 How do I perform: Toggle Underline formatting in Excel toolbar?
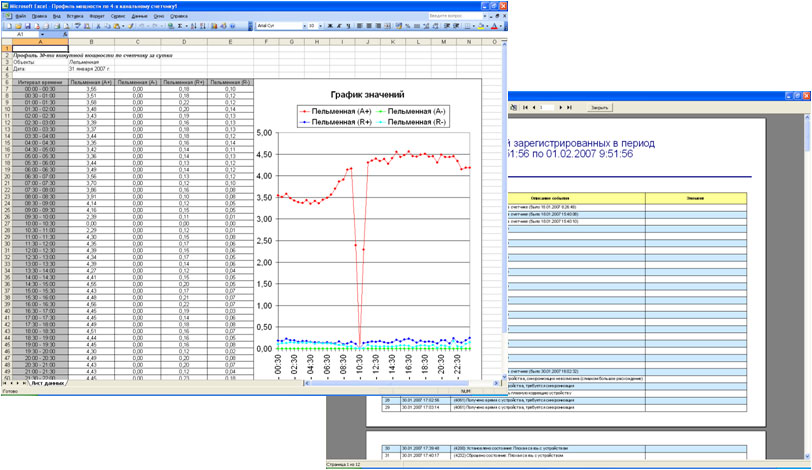349,26
